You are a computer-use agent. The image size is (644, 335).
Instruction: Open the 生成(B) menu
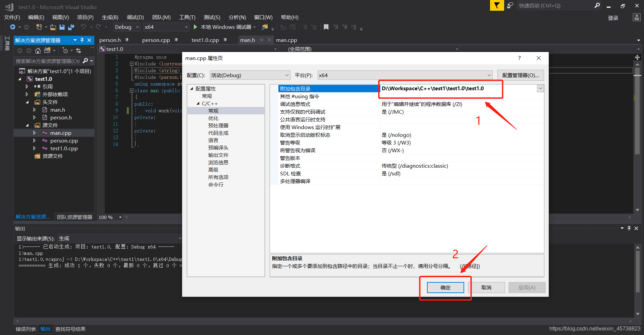[x=110, y=17]
